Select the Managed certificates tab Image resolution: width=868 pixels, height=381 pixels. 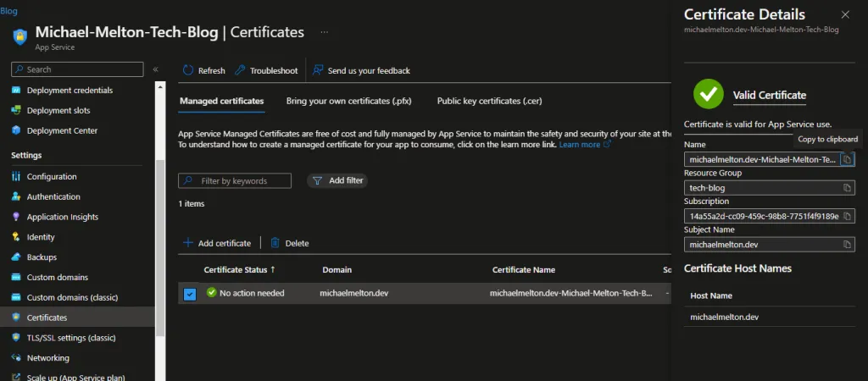coord(222,101)
